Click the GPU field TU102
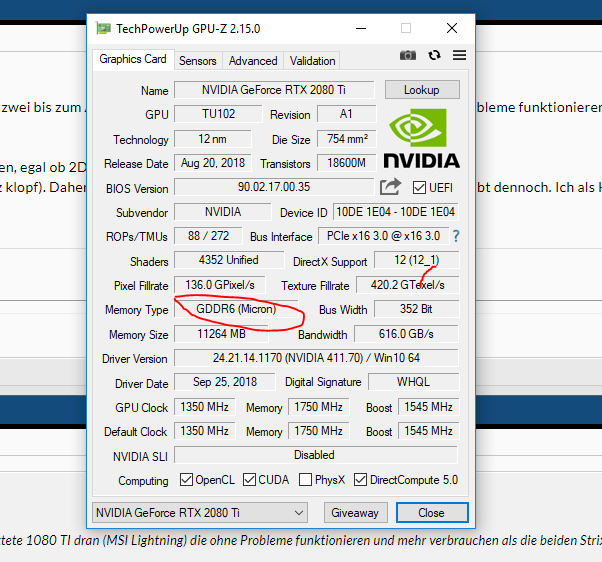 point(218,114)
